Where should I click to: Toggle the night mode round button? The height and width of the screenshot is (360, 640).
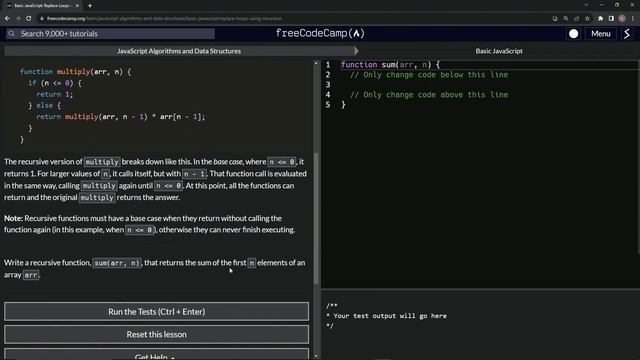pos(573,34)
